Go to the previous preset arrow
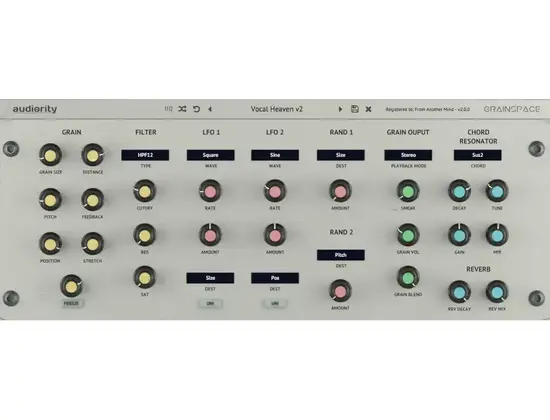This screenshot has height=420, width=550. coord(210,109)
